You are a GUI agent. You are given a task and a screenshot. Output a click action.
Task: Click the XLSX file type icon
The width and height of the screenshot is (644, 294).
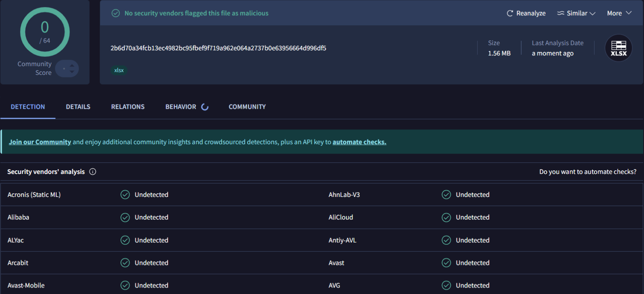click(x=618, y=48)
